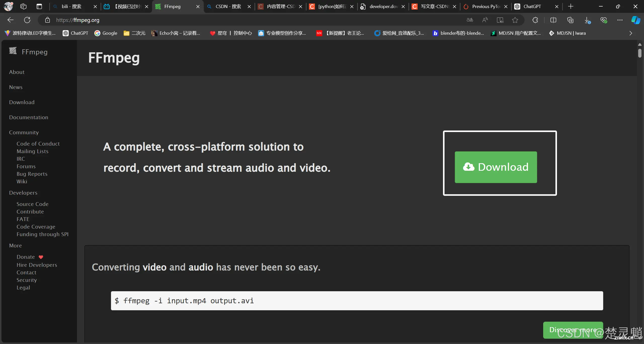Open News in the sidebar
The width and height of the screenshot is (644, 344).
point(16,87)
